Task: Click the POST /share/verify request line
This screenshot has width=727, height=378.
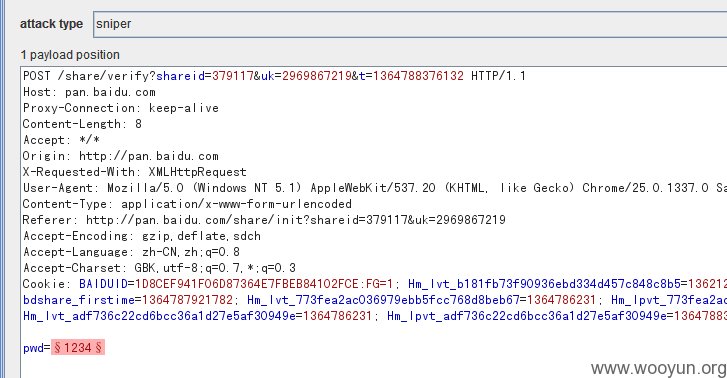Action: point(274,76)
